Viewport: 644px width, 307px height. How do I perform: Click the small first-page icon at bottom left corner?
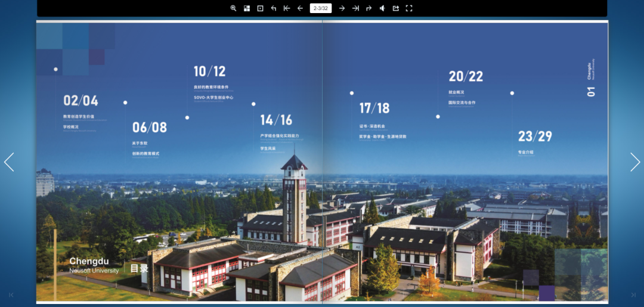tap(11, 294)
